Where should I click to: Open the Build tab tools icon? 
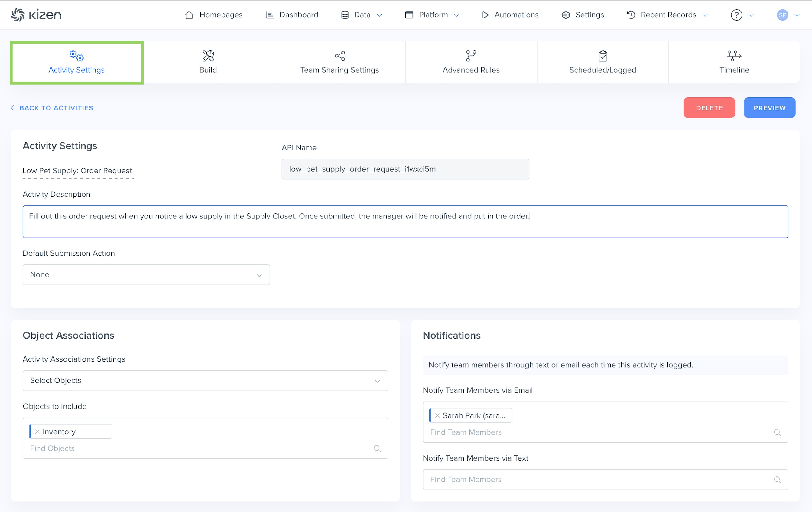pos(208,56)
